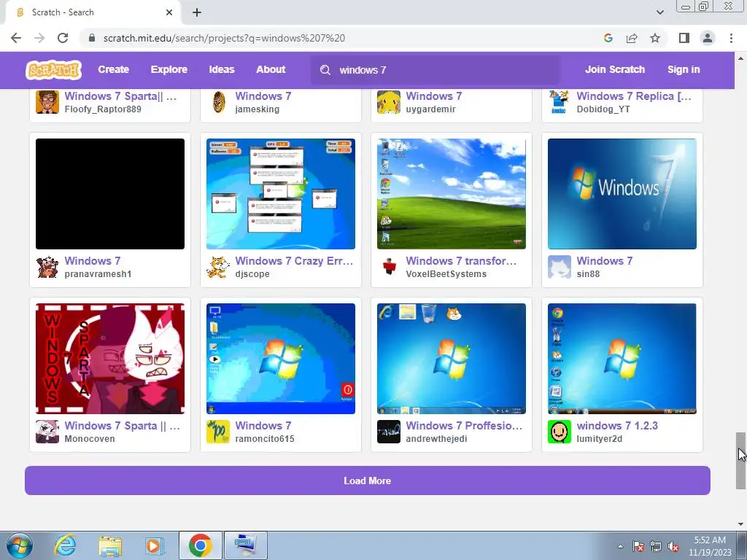Open the About menu item
The height and width of the screenshot is (560, 747).
(x=271, y=69)
